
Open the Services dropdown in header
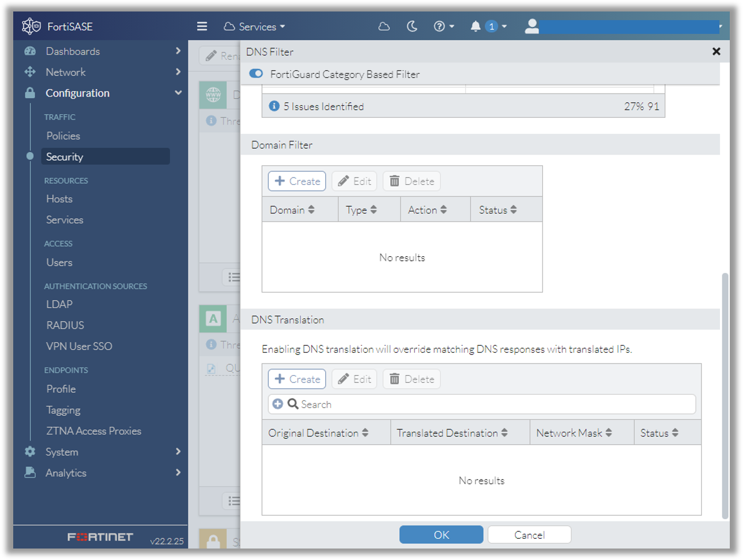255,26
